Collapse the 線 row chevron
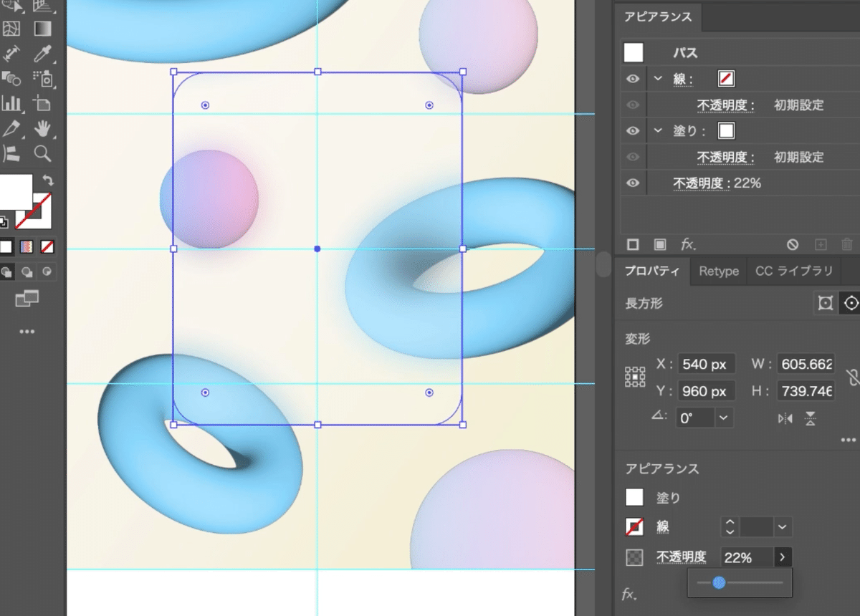 (x=658, y=79)
